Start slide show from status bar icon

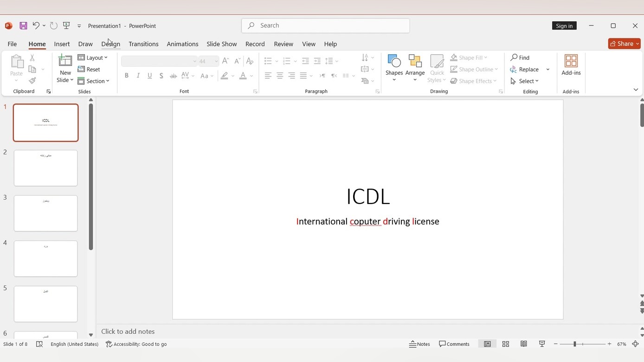click(x=541, y=344)
